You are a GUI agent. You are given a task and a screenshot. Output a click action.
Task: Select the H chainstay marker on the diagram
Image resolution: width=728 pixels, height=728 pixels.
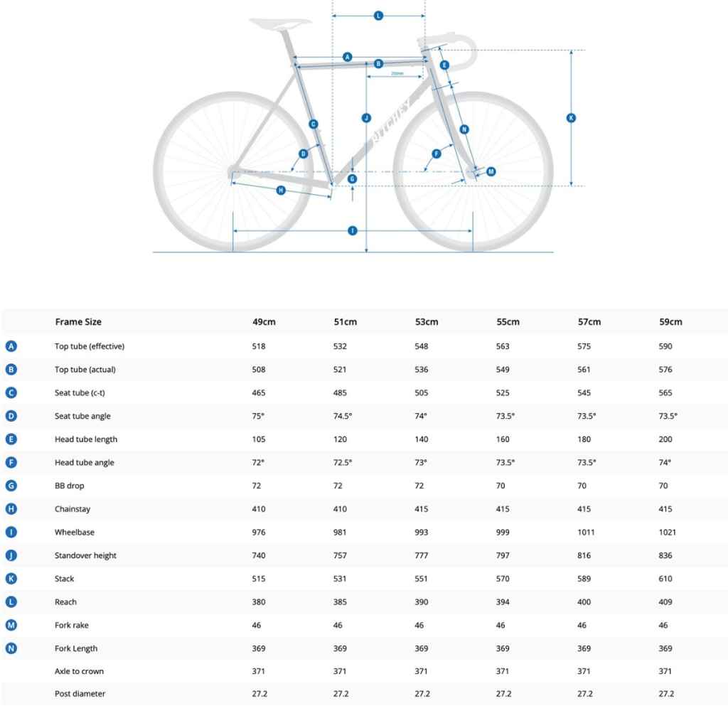click(x=280, y=190)
